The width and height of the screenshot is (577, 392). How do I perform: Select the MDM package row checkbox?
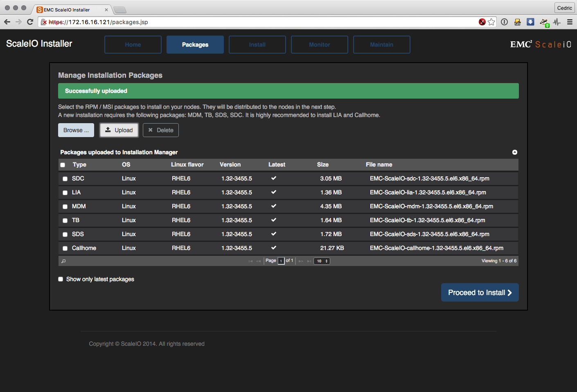[x=65, y=207]
